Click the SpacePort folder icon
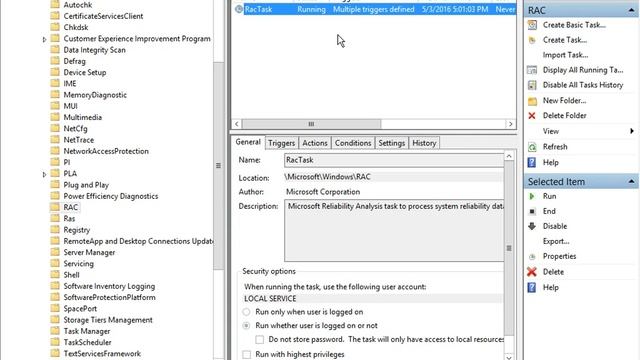Screen dimensions: 640x360 (55, 308)
